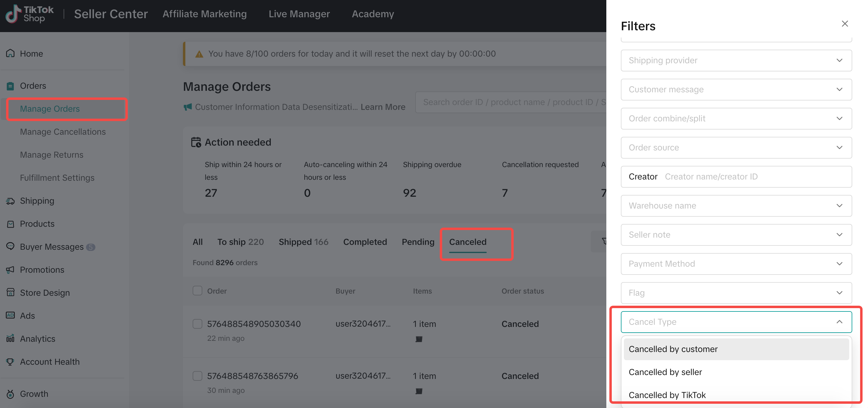Click the Learn More link
Image resolution: width=868 pixels, height=408 pixels.
click(383, 107)
